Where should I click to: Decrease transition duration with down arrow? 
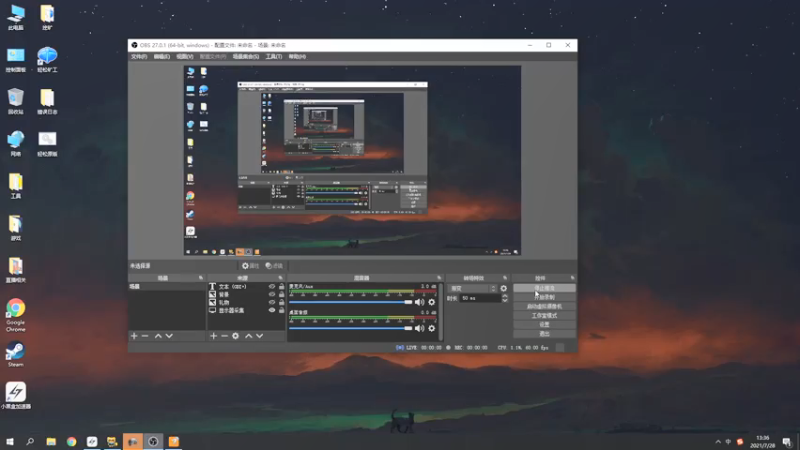point(505,301)
